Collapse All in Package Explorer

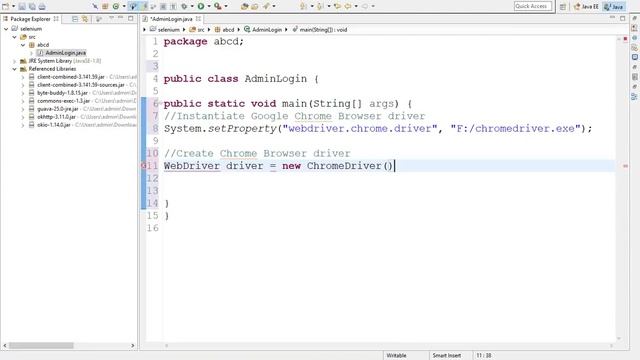(x=75, y=19)
